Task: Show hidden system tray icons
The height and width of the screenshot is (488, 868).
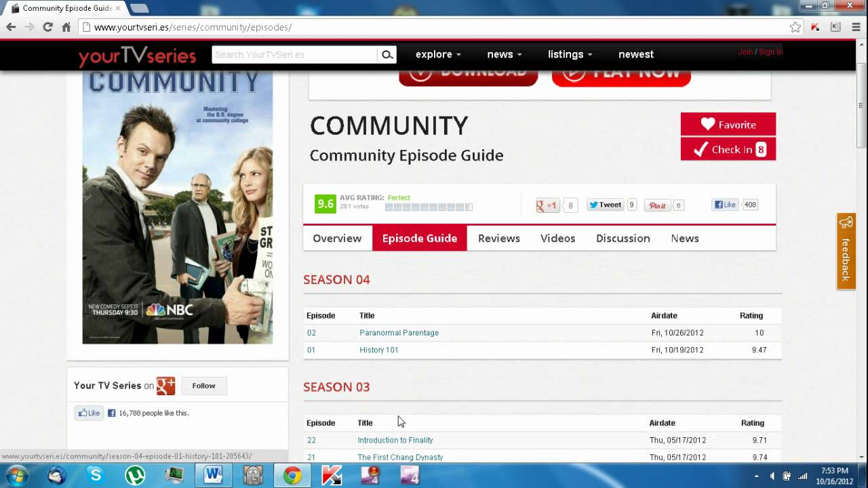Action: (x=756, y=476)
